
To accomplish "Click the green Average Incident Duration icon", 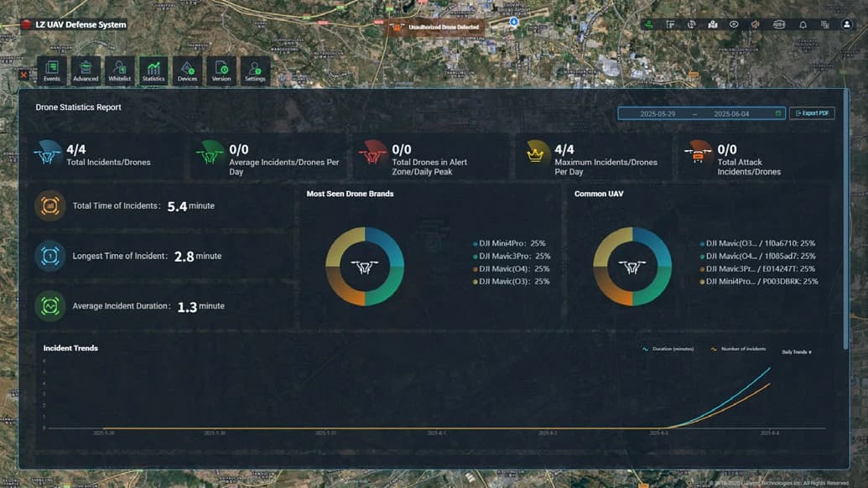I will (x=49, y=305).
